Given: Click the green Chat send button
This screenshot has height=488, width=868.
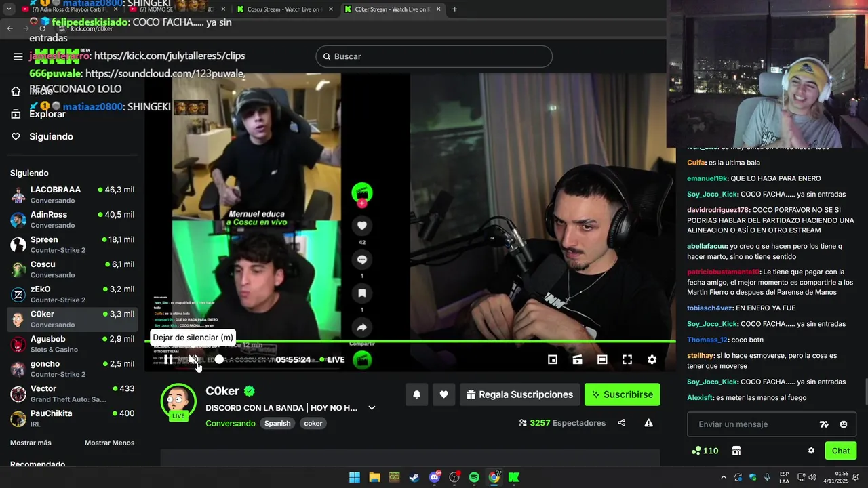Looking at the screenshot, I should tap(841, 451).
